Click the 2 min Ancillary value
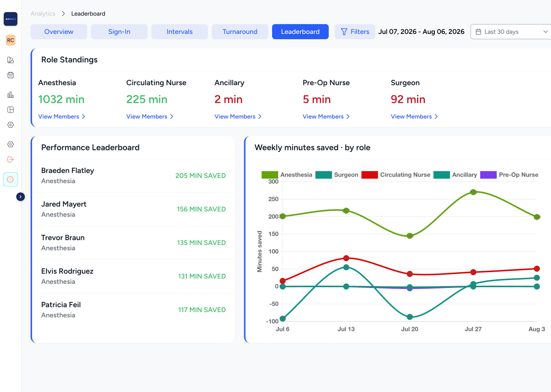Image resolution: width=551 pixels, height=392 pixels. [228, 99]
